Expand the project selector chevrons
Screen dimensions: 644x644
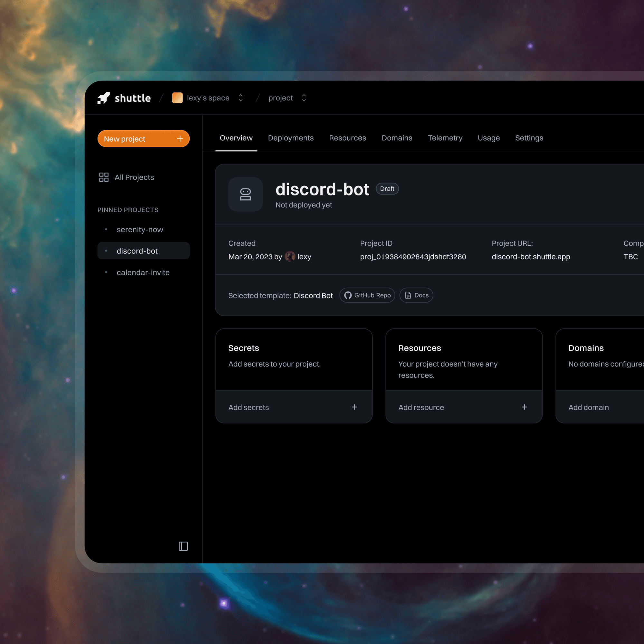304,98
